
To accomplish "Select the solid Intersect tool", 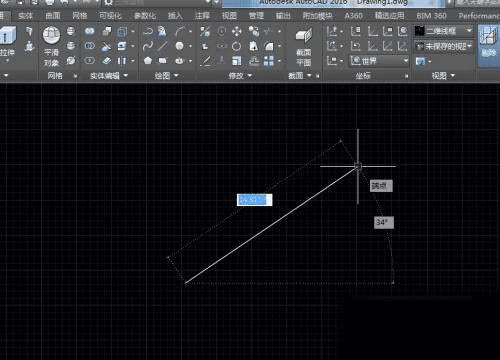I will (89, 61).
